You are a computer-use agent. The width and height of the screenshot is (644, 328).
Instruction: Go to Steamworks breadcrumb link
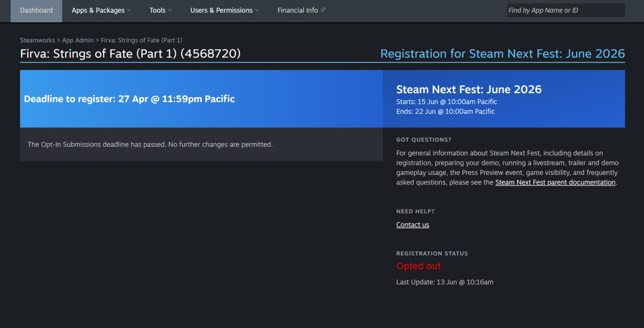coord(37,40)
